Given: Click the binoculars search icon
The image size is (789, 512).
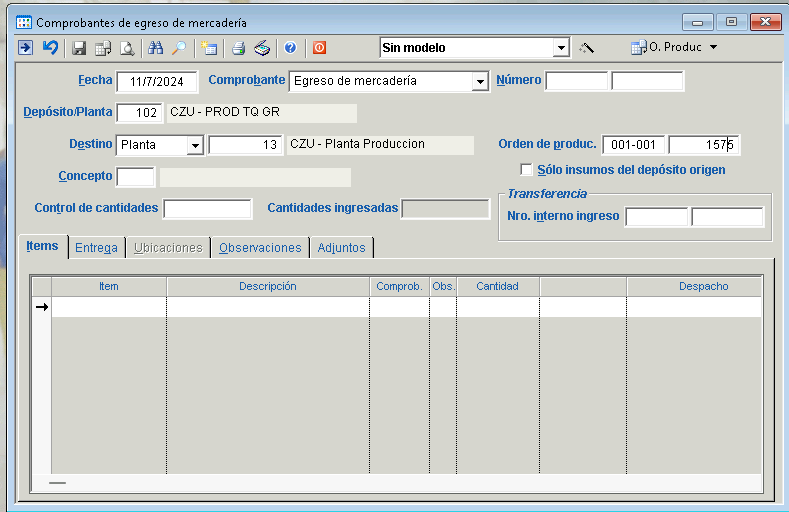Looking at the screenshot, I should click(155, 47).
